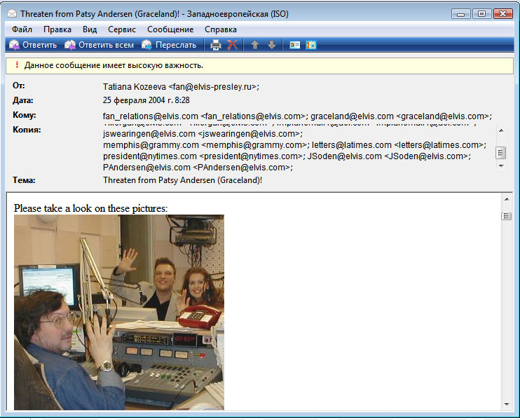
Task: Click 'Please take a look on these pictures' text
Action: click(x=91, y=208)
